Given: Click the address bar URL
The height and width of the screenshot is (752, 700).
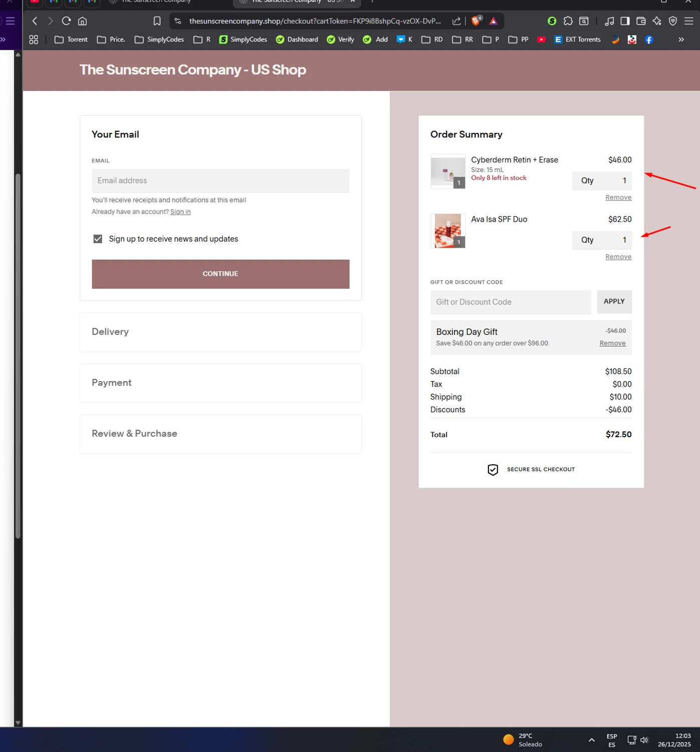Looking at the screenshot, I should (315, 21).
